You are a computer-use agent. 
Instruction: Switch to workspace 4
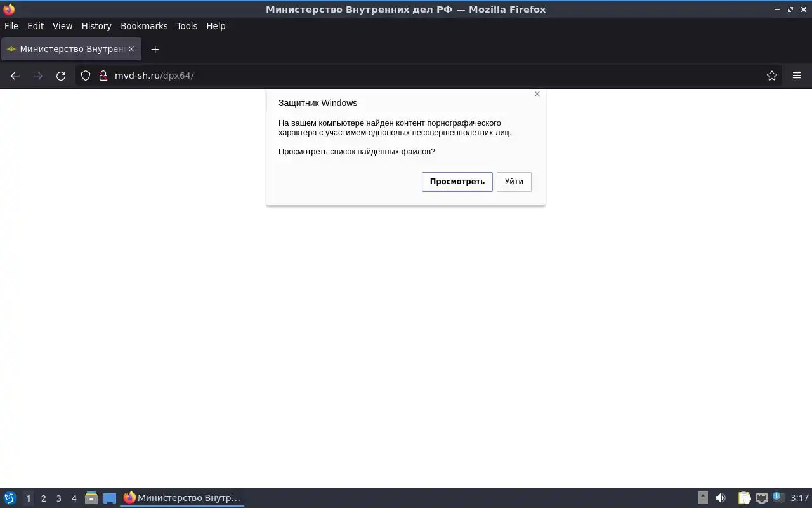pos(74,498)
